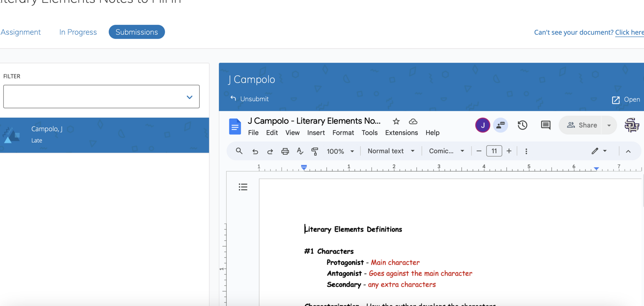Open version history clock icon
Image resolution: width=644 pixels, height=306 pixels.
(x=522, y=125)
